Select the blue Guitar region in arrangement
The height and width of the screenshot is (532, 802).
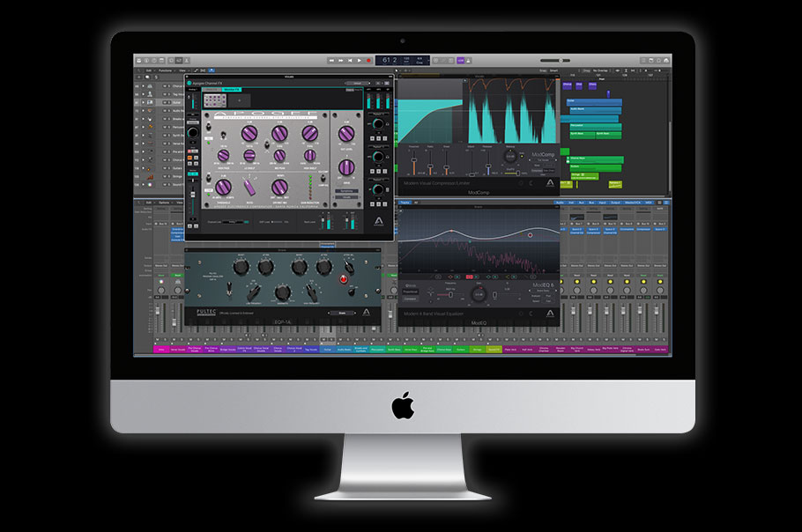pyautogui.click(x=594, y=101)
